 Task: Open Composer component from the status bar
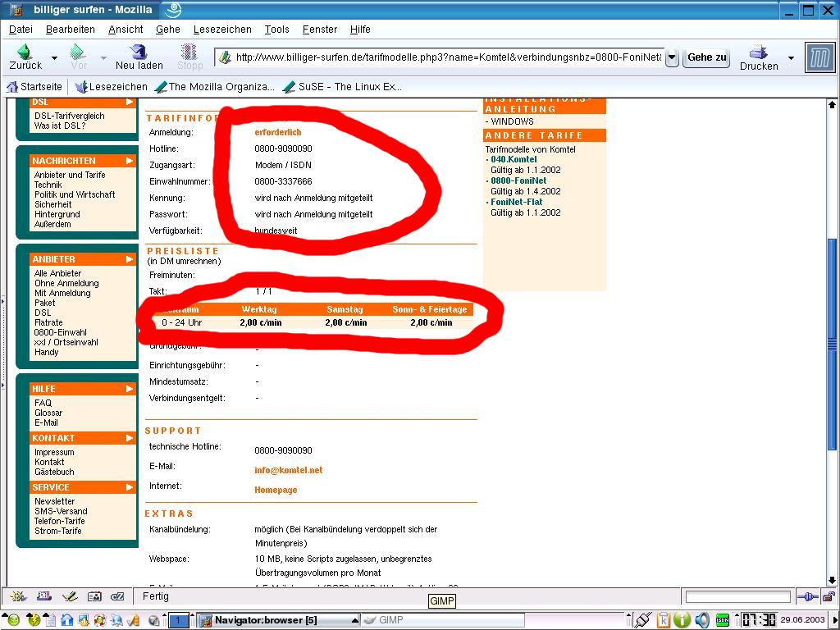(x=70, y=596)
